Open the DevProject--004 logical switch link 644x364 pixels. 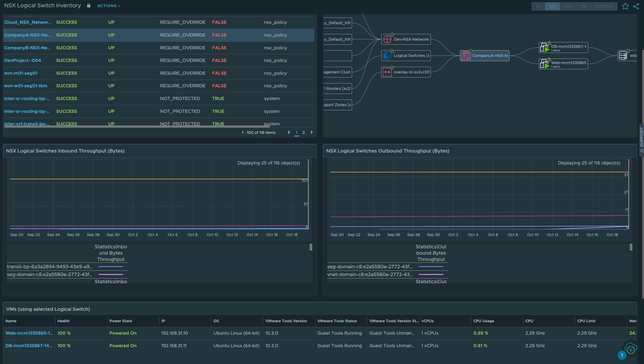pyautogui.click(x=23, y=60)
